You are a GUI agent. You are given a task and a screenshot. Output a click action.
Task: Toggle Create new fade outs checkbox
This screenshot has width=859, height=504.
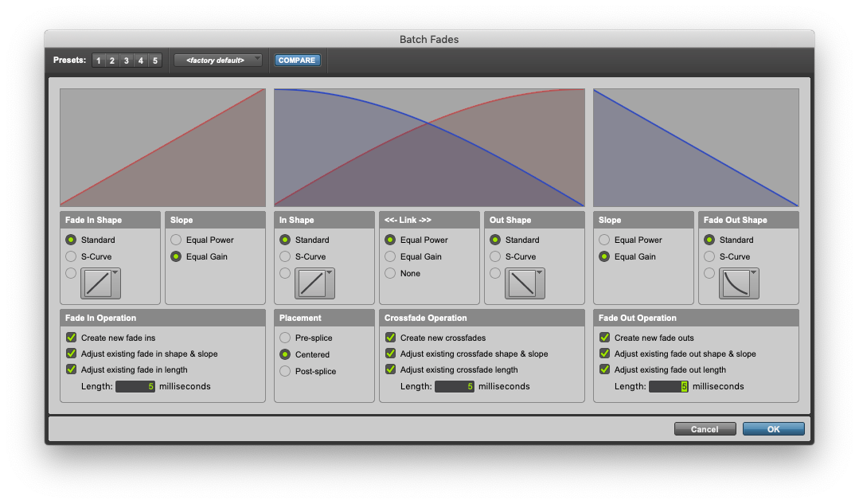click(605, 338)
